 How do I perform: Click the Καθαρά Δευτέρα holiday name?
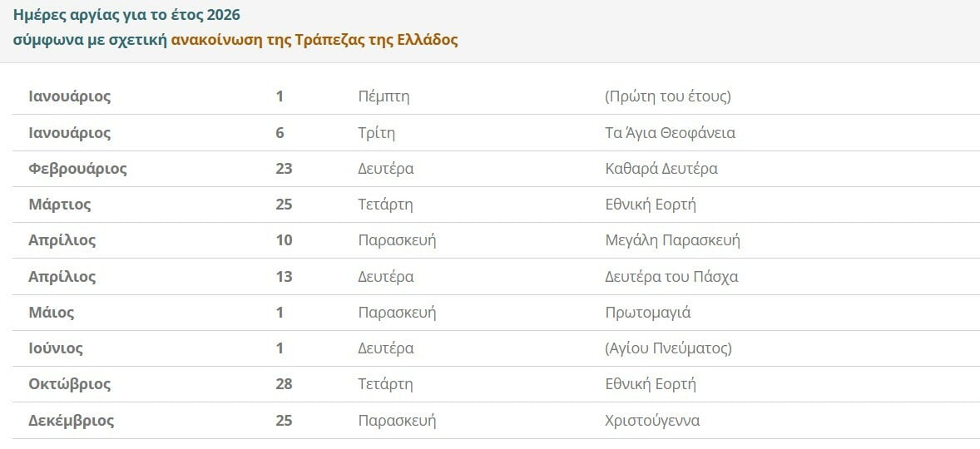[x=661, y=169]
